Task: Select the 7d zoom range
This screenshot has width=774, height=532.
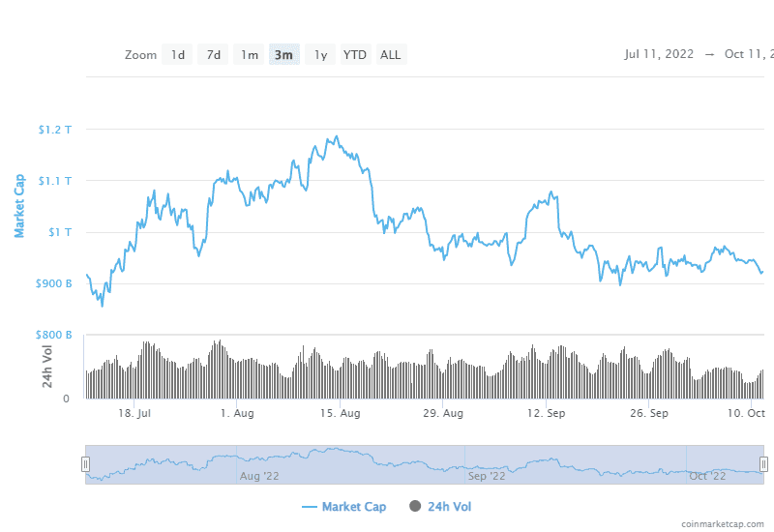Action: coord(214,55)
